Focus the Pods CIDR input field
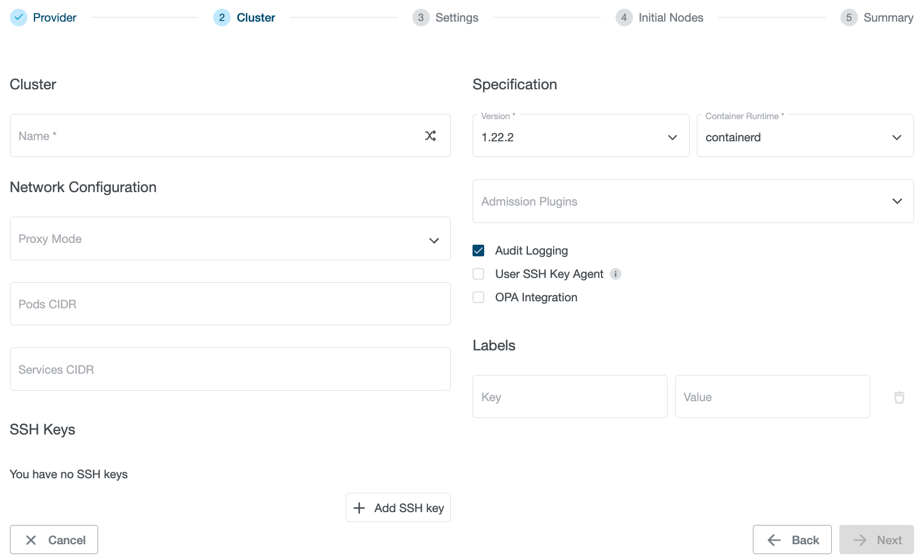 point(230,304)
